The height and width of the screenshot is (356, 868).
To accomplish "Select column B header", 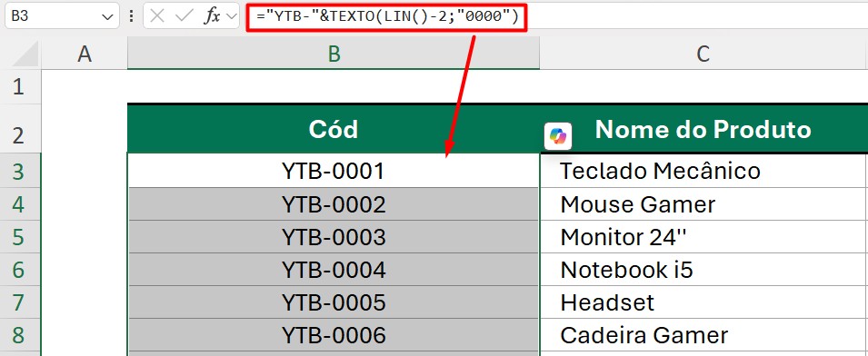I will pyautogui.click(x=334, y=54).
